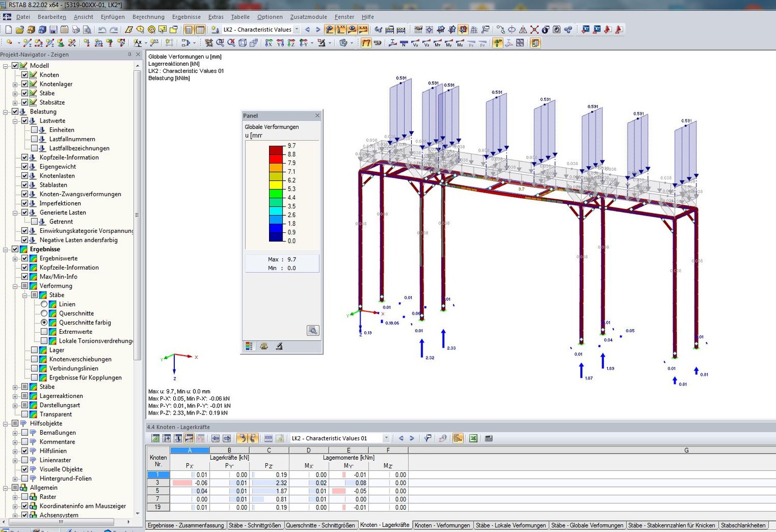The width and height of the screenshot is (776, 532).
Task: Uncheck the Eigengewicht checkbox in the navigator
Action: click(x=25, y=167)
